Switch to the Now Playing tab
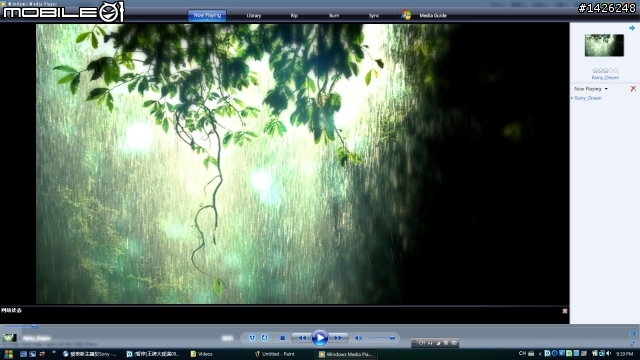 click(x=207, y=16)
